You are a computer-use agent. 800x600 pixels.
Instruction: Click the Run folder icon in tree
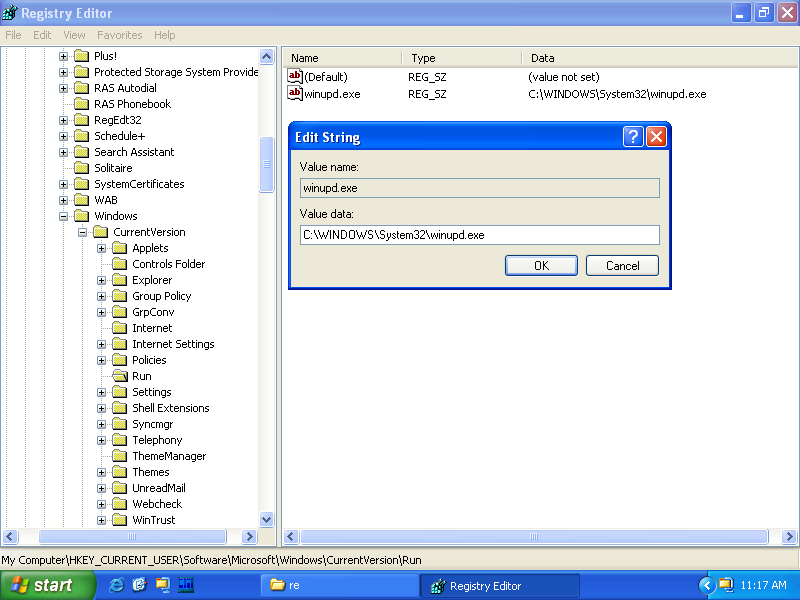(120, 376)
